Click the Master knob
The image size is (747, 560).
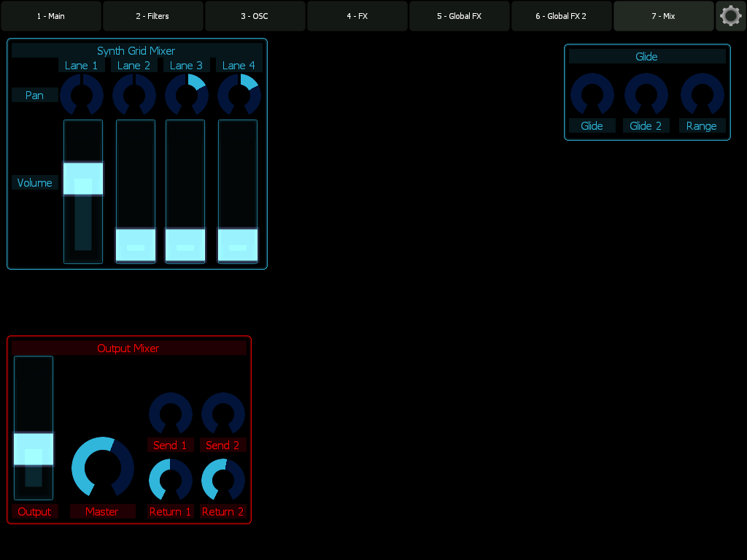coord(102,467)
